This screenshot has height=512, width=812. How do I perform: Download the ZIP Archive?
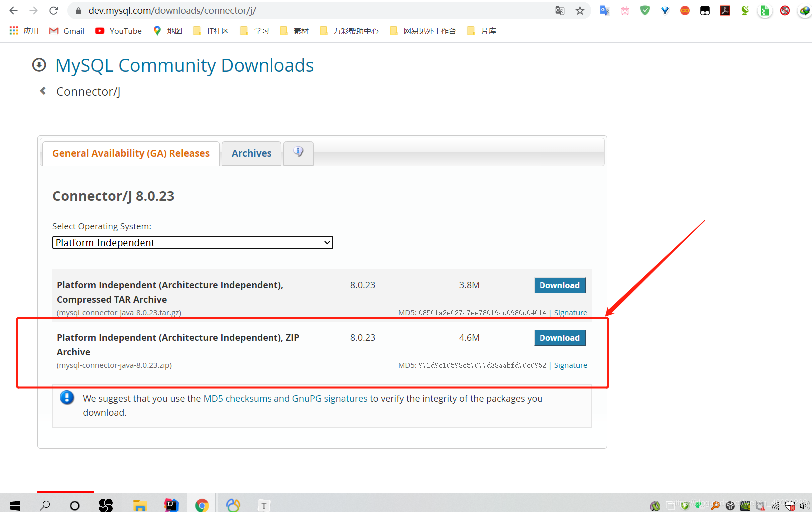point(559,338)
